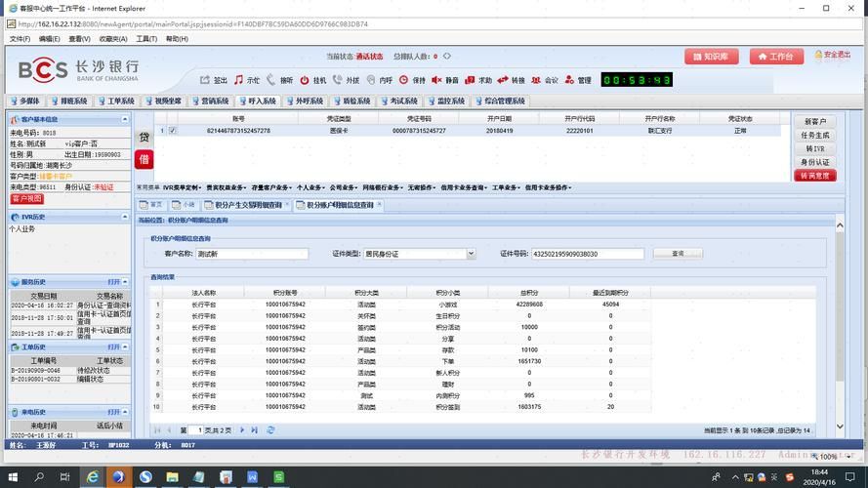The height and width of the screenshot is (488, 868).
Task: Open the 首页 home tab
Action: pos(151,205)
